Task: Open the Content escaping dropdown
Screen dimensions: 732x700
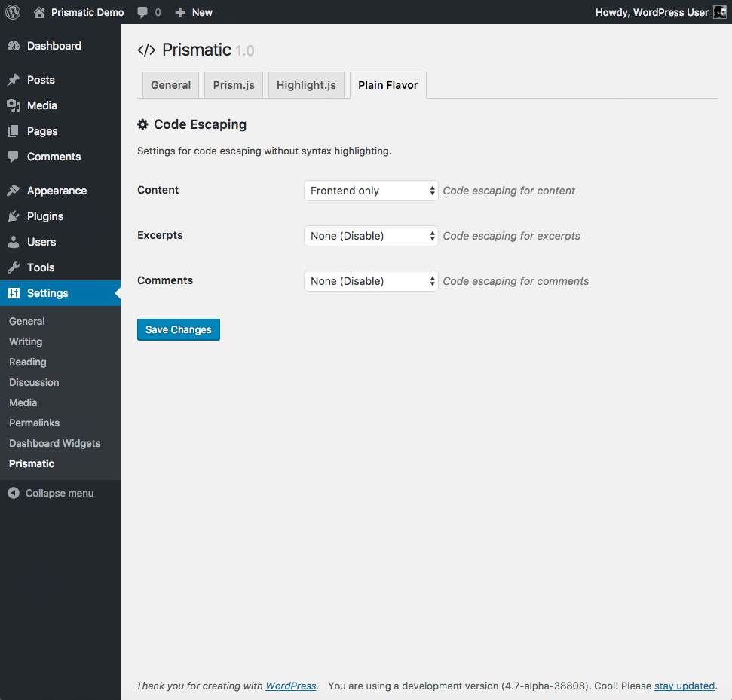Action: pyautogui.click(x=371, y=191)
